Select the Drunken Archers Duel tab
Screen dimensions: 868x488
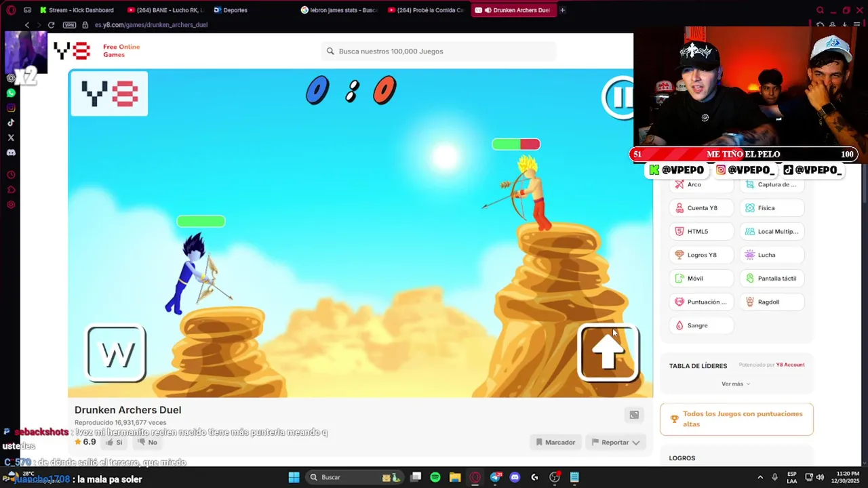pos(513,10)
